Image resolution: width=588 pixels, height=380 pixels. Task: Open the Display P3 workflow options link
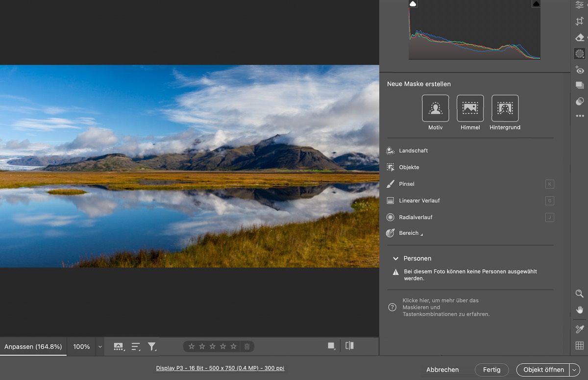pyautogui.click(x=220, y=368)
